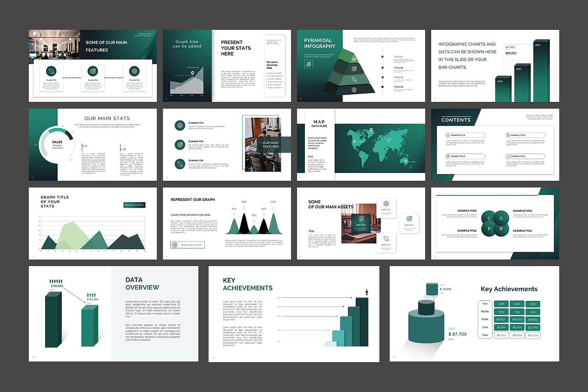Click the $ 18,500 label beside the small cylinder
The image size is (588, 392).
pos(445,289)
